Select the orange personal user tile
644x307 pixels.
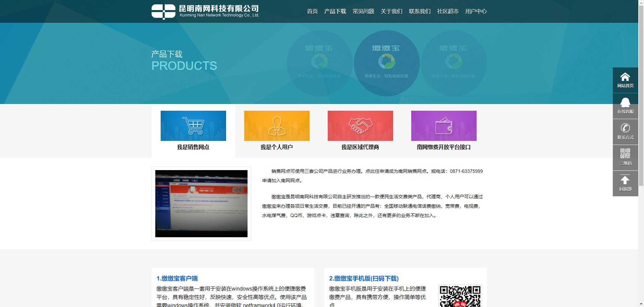(277, 126)
